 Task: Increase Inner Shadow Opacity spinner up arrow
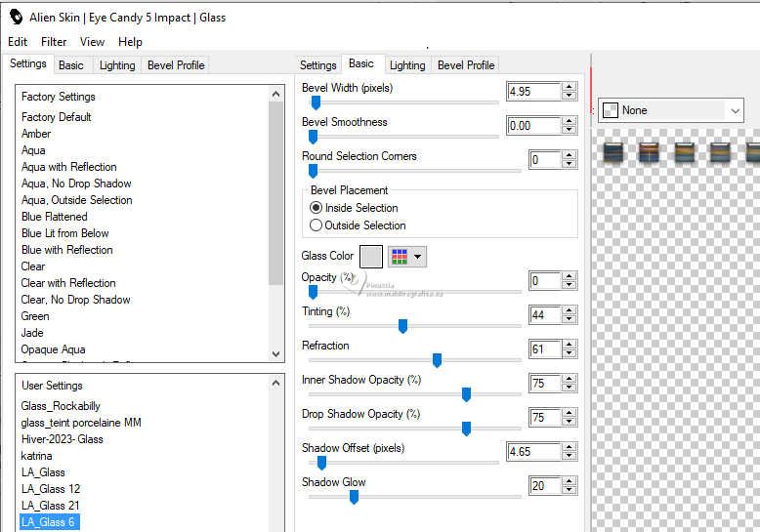570,379
